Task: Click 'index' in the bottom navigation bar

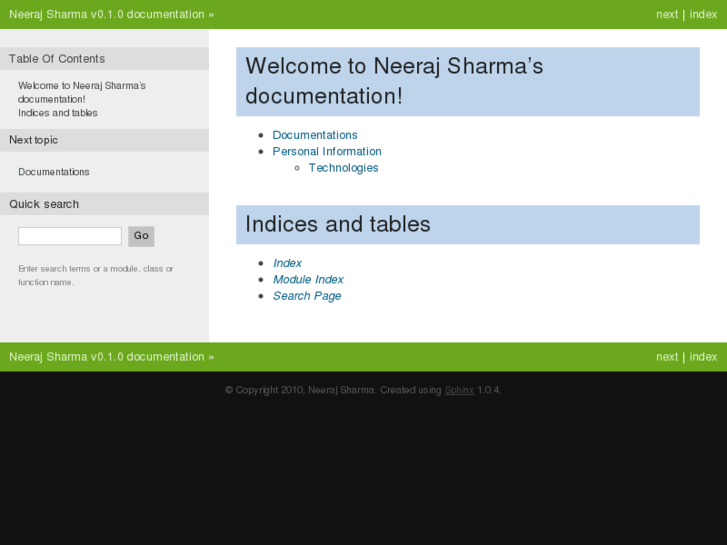Action: point(703,357)
